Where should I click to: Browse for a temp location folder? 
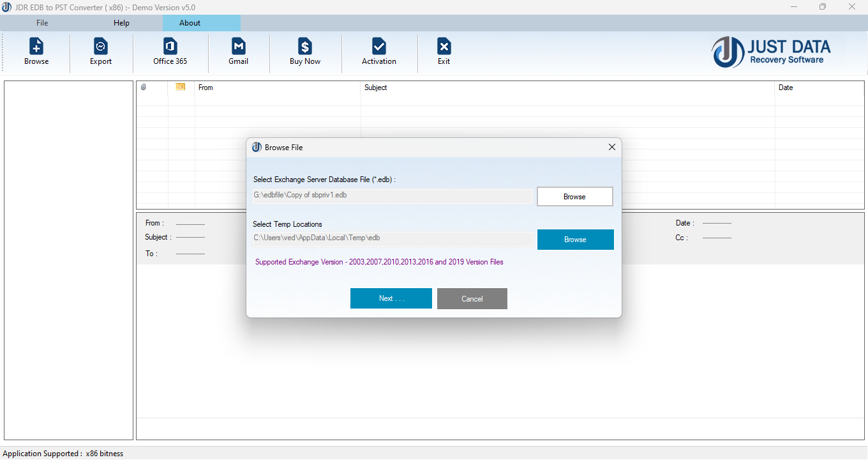(x=575, y=239)
